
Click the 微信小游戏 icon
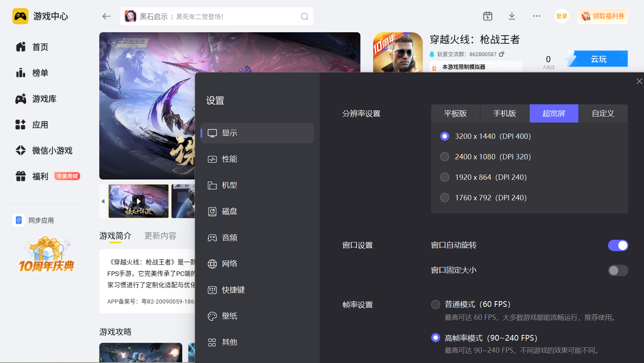(x=21, y=150)
